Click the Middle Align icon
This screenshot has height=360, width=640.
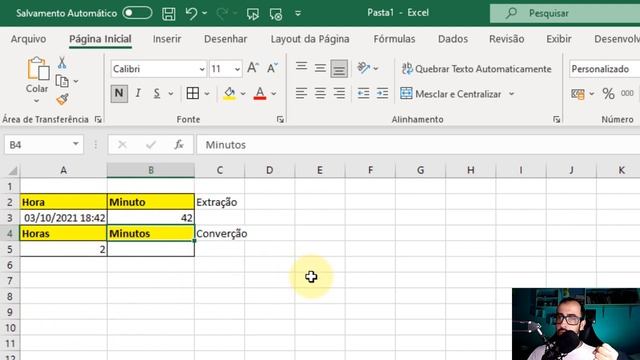tap(320, 68)
